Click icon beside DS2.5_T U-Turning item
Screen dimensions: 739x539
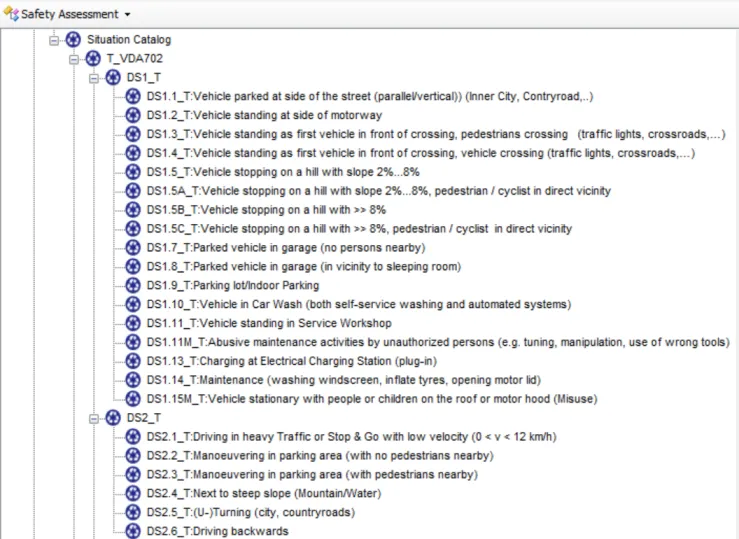(133, 512)
